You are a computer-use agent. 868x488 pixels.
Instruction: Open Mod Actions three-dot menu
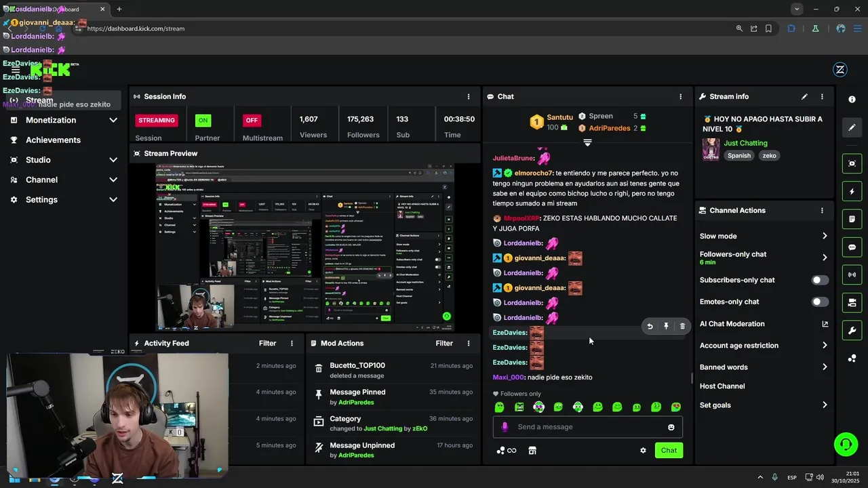tap(468, 344)
